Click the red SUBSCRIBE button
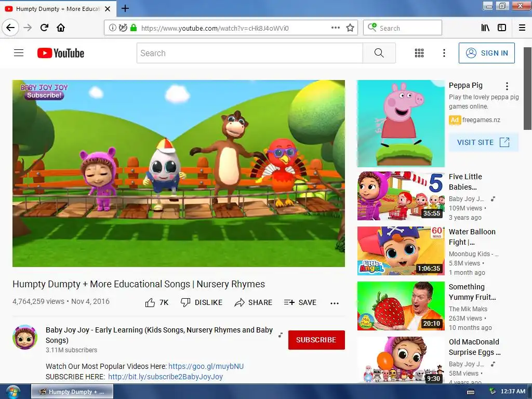 316,340
